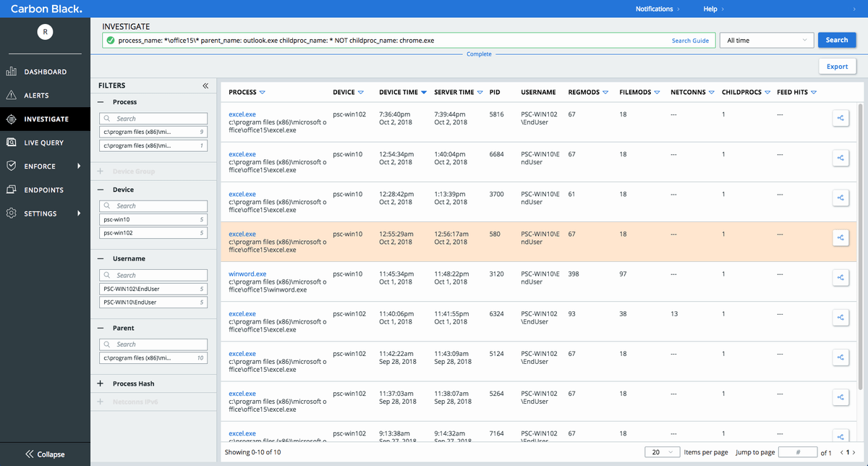
Task: Click the user avatar R circle
Action: coord(45,32)
